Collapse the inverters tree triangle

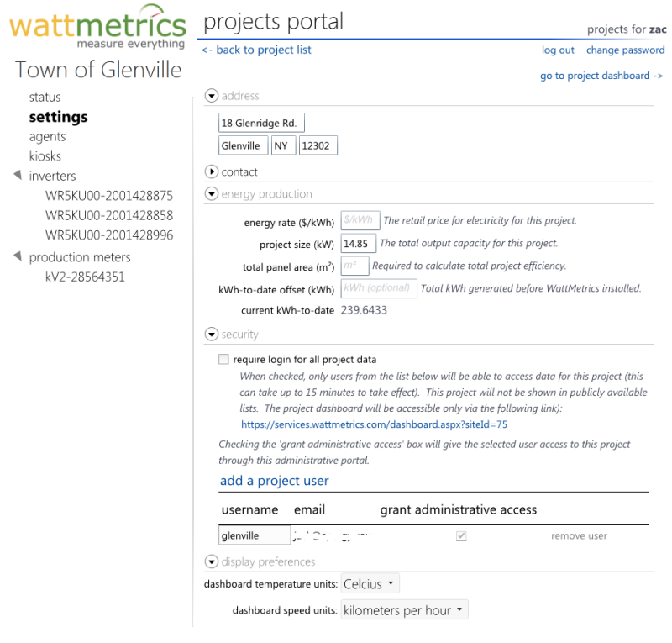(x=18, y=175)
